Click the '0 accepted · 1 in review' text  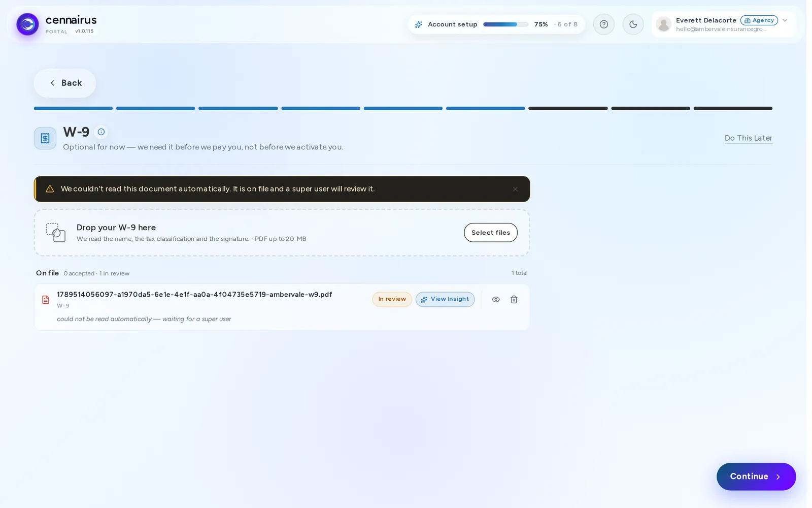(96, 273)
